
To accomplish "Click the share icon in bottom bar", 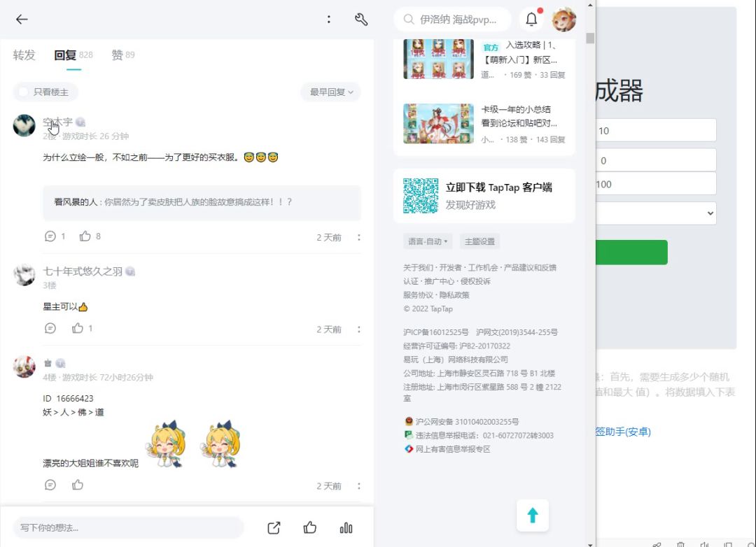I will coord(274,527).
